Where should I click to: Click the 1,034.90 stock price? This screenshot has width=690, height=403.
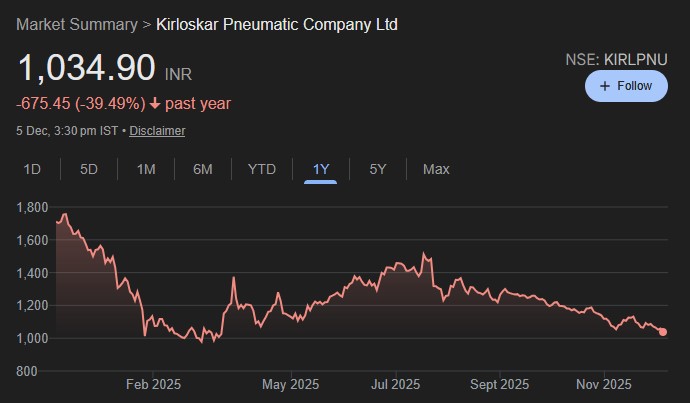coord(86,69)
